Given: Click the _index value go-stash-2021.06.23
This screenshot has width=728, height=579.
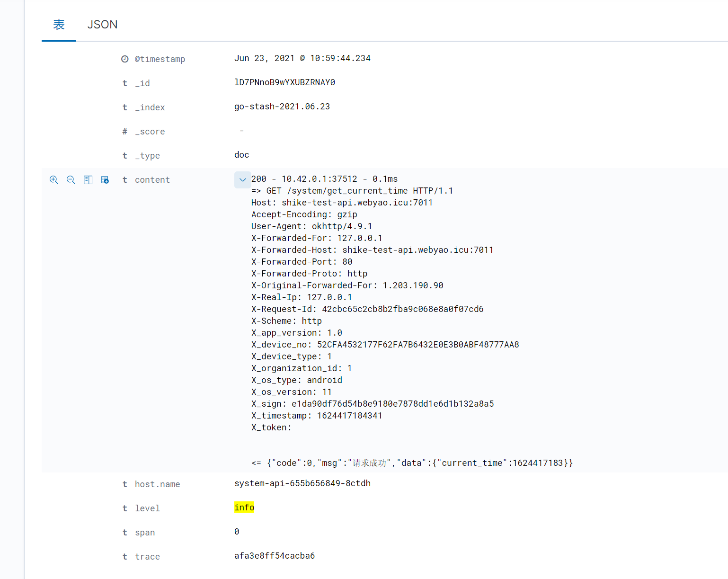Looking at the screenshot, I should (x=282, y=106).
